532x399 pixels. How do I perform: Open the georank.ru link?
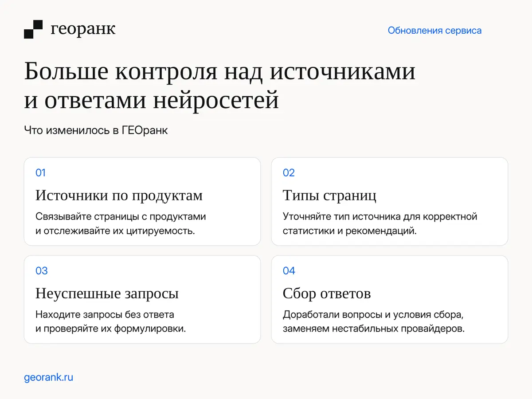pyautogui.click(x=48, y=377)
